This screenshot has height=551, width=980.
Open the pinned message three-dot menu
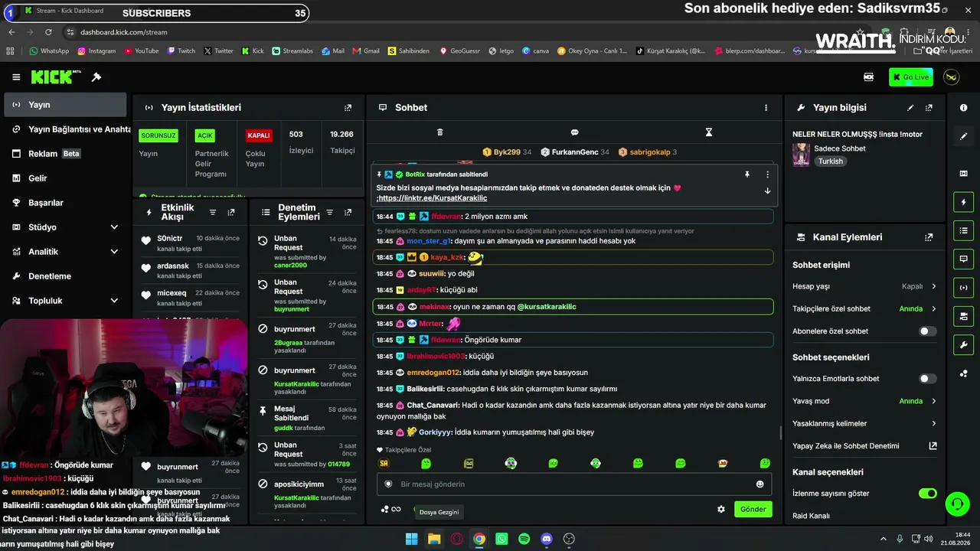[767, 174]
